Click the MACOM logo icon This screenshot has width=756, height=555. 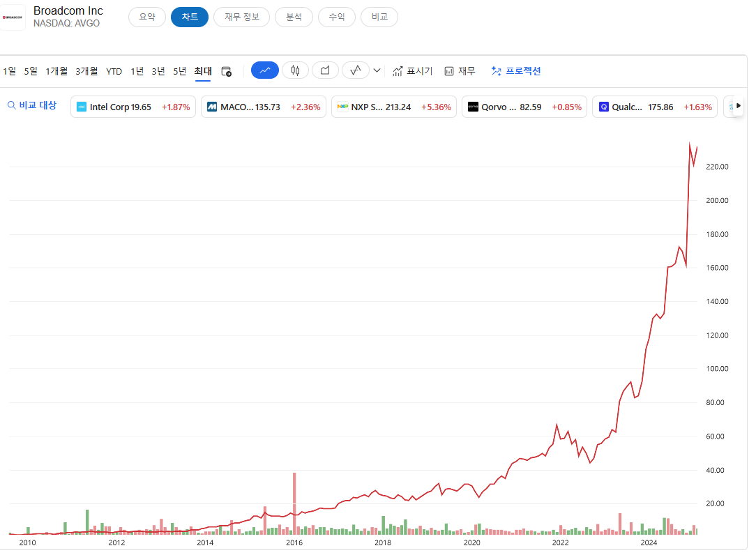(212, 107)
